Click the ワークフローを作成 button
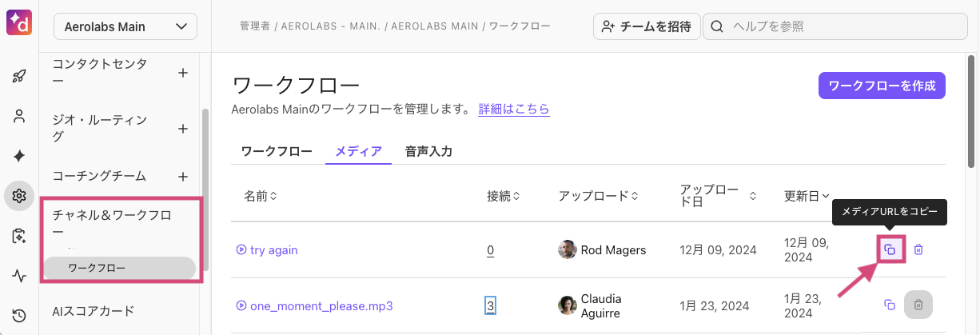980x335 pixels. coord(882,86)
